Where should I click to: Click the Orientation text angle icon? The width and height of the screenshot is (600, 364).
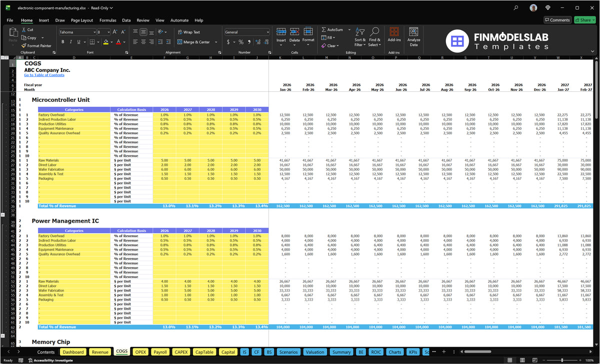[x=161, y=31]
